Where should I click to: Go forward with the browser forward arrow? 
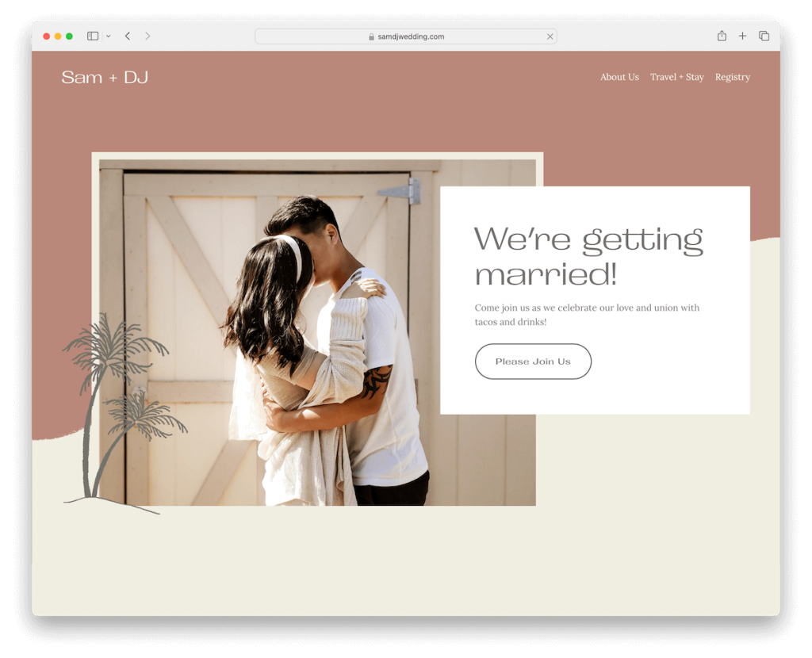(147, 36)
